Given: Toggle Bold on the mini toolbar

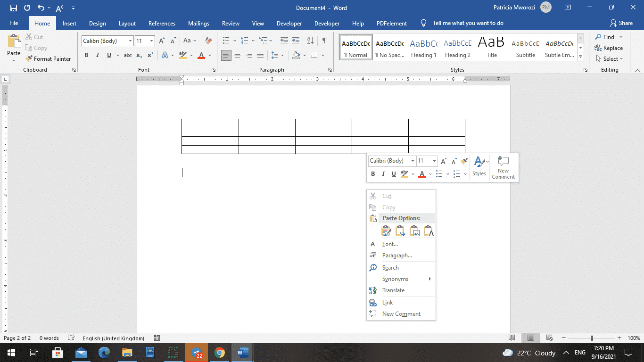Looking at the screenshot, I should (x=372, y=174).
